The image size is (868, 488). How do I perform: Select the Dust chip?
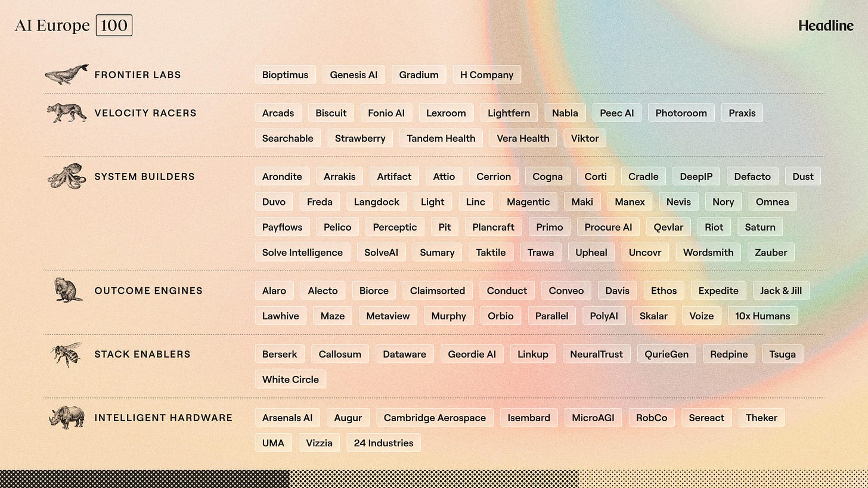[803, 176]
